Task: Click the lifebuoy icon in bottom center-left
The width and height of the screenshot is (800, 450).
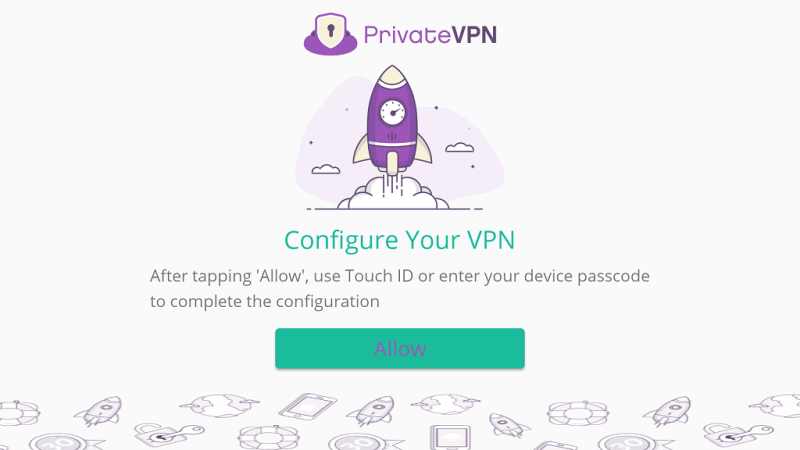Action: [x=269, y=437]
